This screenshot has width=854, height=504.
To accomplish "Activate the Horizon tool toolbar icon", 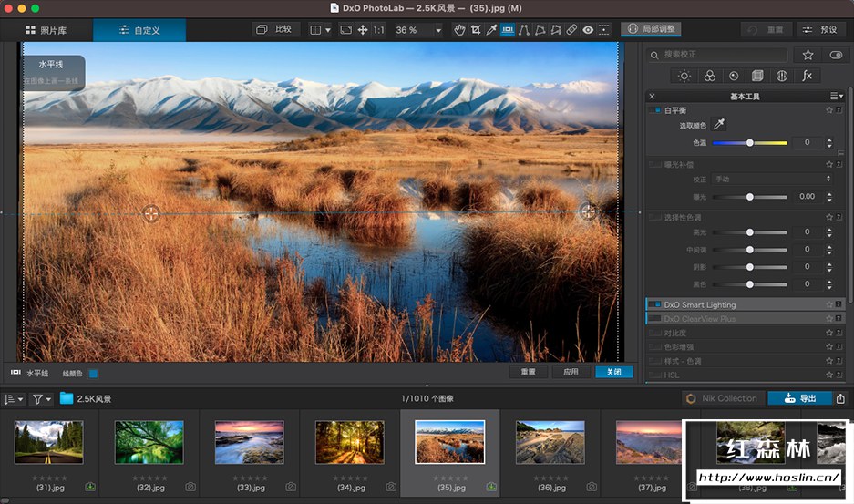I will point(508,30).
